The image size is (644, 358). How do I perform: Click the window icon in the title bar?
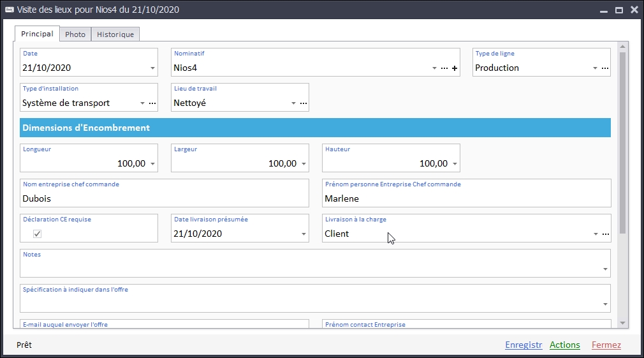click(9, 10)
